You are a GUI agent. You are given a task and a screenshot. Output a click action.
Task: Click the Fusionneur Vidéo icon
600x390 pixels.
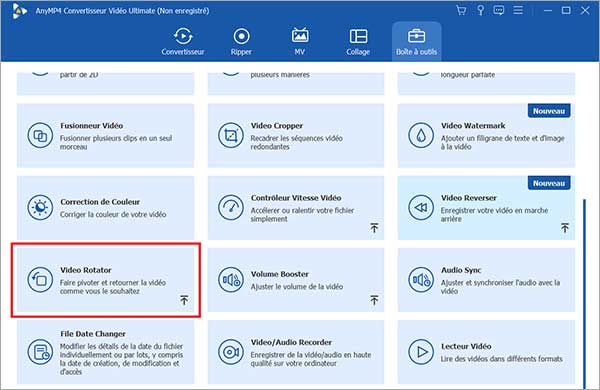point(40,135)
